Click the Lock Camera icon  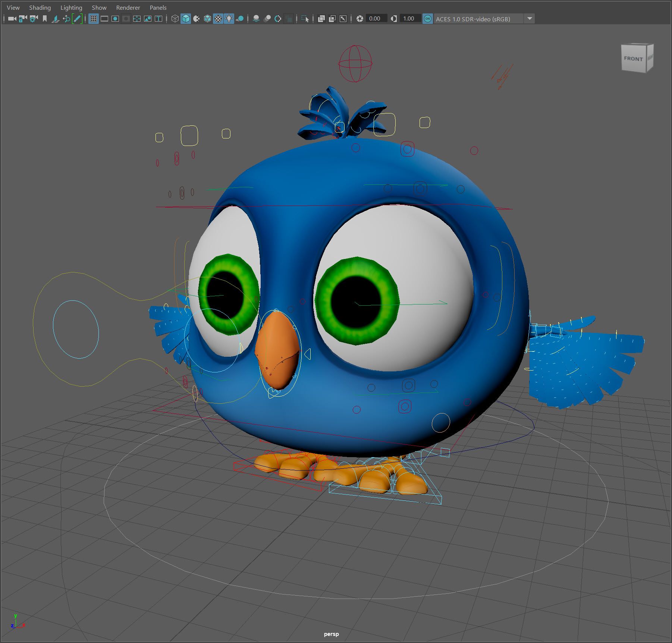[23, 19]
